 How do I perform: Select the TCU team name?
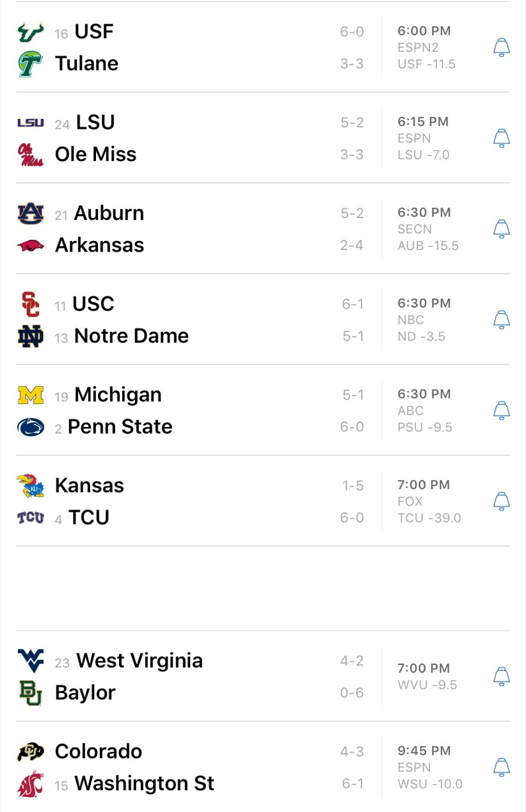tap(89, 518)
